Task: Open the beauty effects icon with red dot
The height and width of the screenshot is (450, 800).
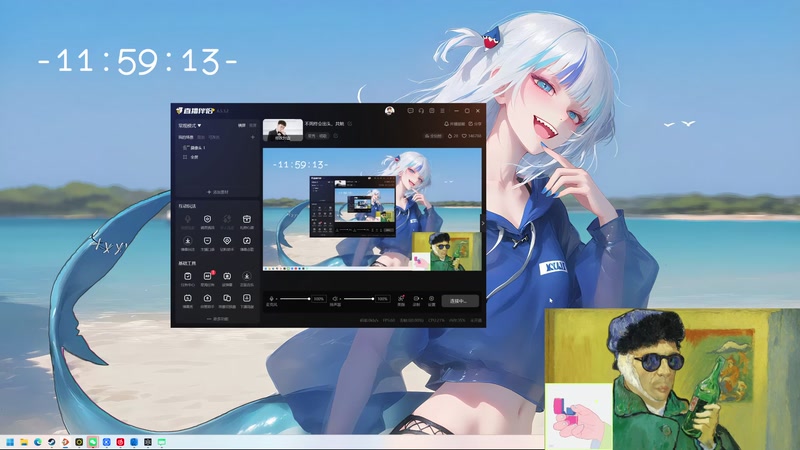Action: coord(401,300)
